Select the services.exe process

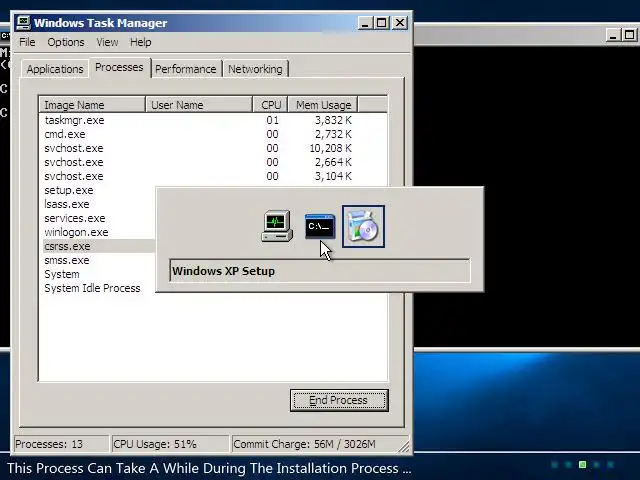(x=75, y=218)
